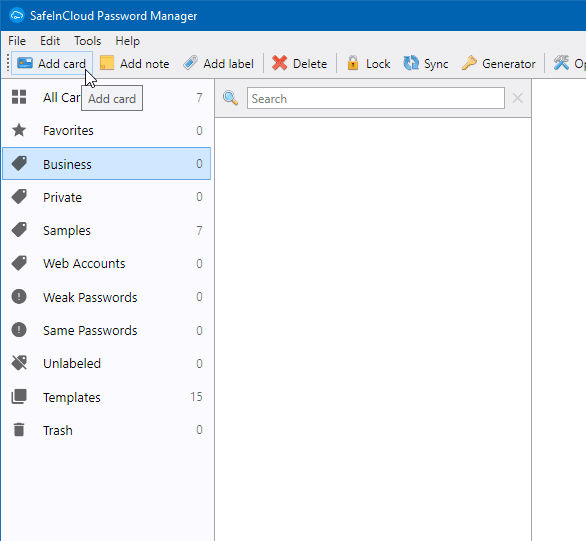
Task: Click the 'Business' label text
Action: pyautogui.click(x=67, y=164)
